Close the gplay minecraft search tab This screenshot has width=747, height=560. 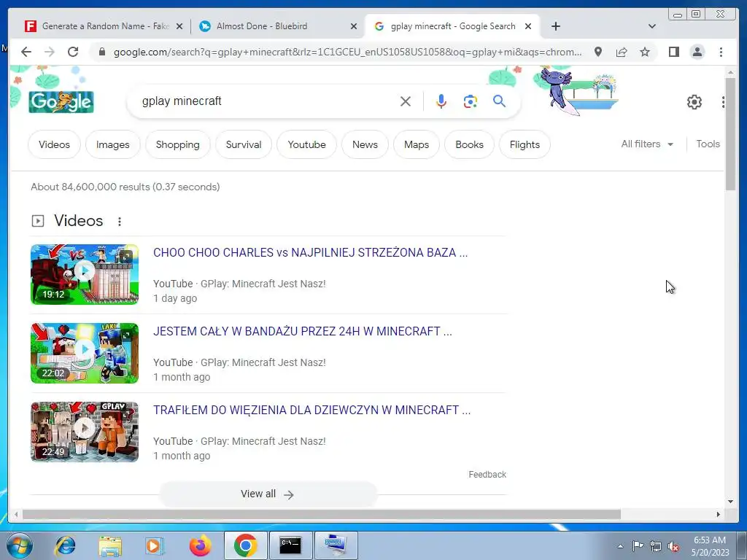click(x=528, y=26)
